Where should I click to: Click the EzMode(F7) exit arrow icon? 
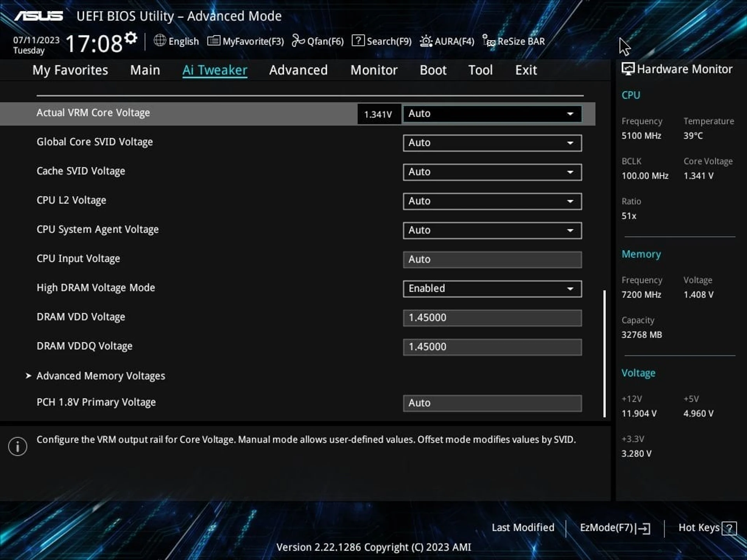pos(643,528)
